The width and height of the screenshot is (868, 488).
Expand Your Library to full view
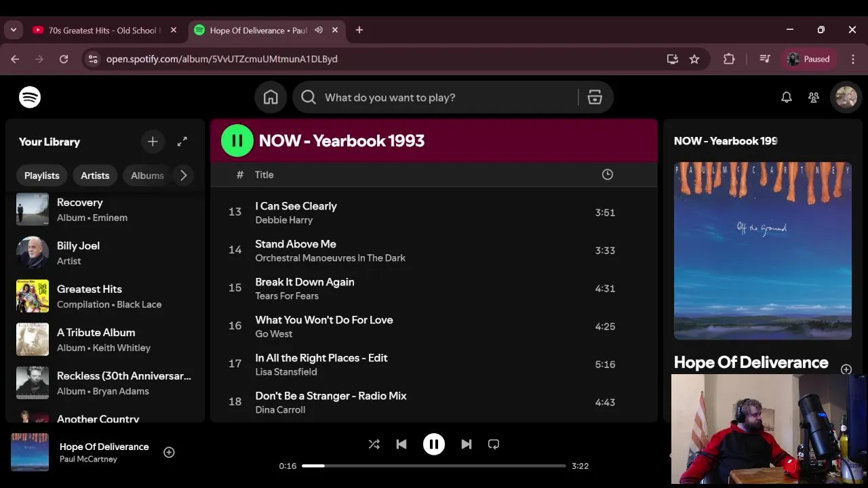click(182, 142)
